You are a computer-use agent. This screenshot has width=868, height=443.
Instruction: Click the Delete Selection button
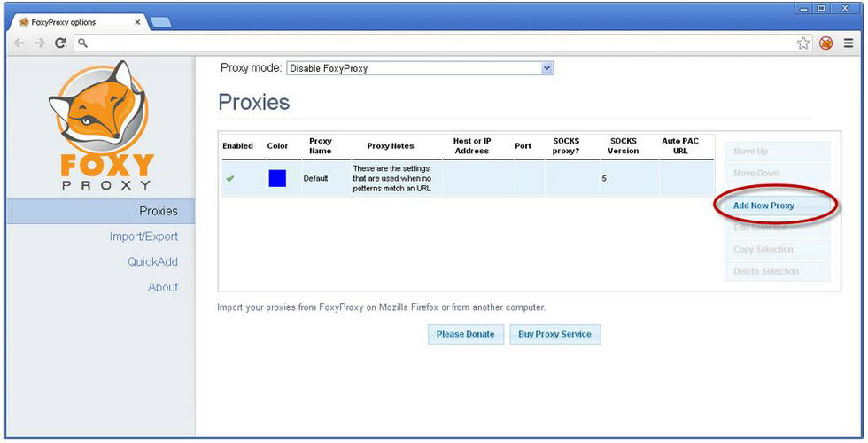778,271
